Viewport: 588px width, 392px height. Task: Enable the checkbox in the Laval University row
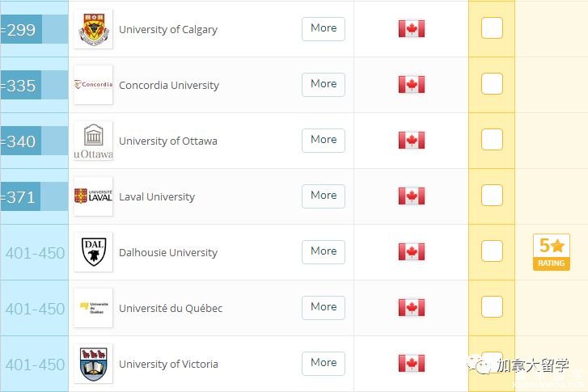pos(492,196)
